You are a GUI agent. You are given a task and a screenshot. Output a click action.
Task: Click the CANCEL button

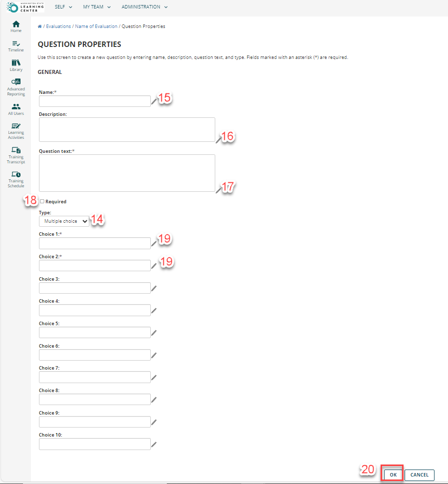click(420, 475)
